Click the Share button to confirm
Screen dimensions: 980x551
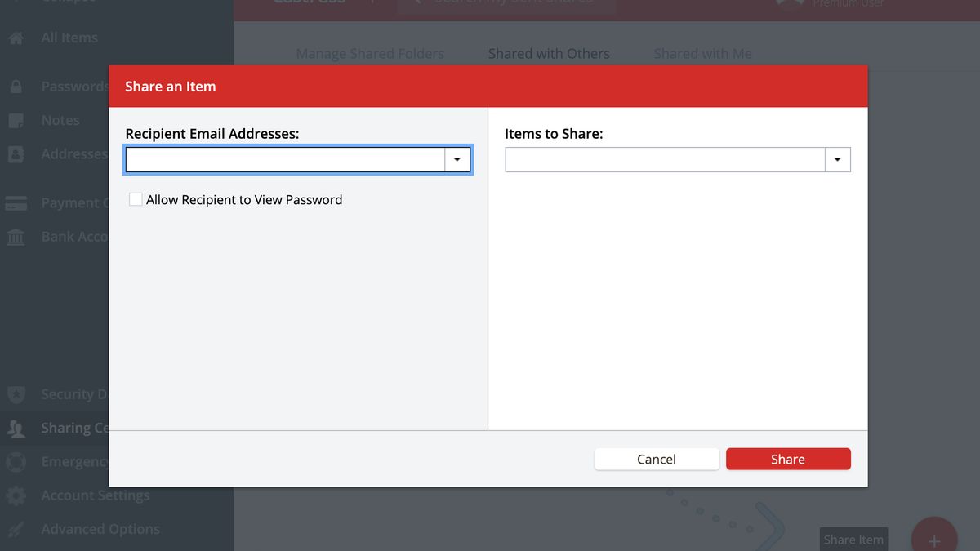[787, 458]
